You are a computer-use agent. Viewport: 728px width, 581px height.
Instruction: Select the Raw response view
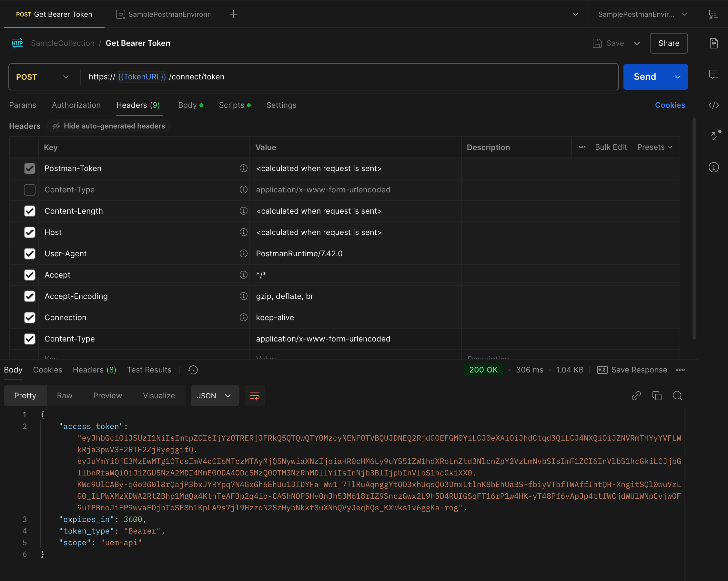click(x=65, y=395)
